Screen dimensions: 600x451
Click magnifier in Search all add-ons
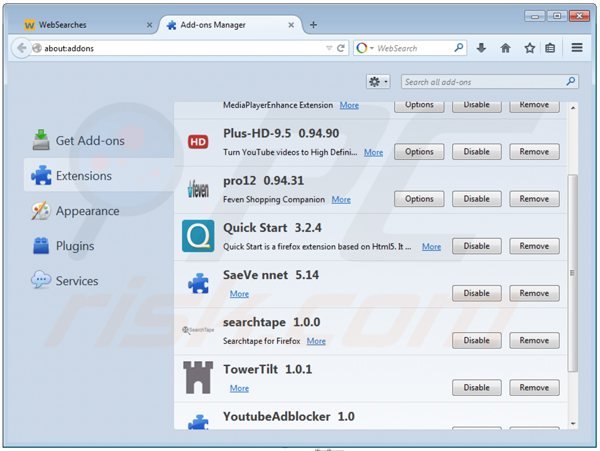click(571, 81)
